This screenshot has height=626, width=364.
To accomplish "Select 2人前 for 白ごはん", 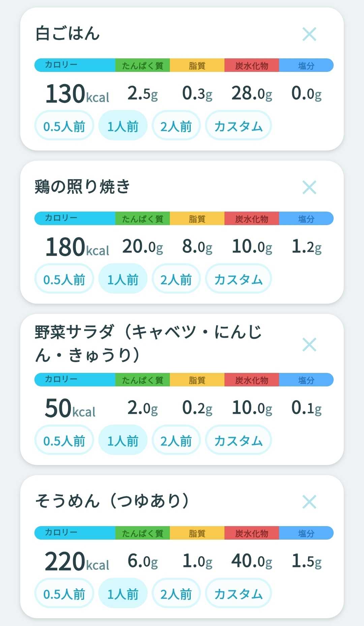I will (176, 126).
